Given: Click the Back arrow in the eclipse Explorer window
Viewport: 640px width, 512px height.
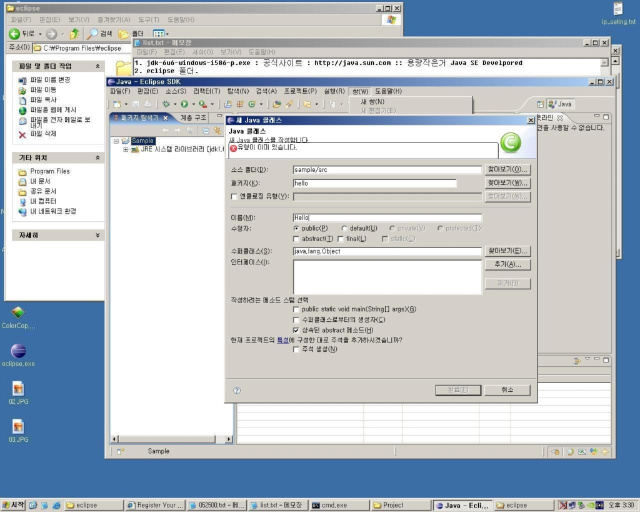Looking at the screenshot, I should pos(14,34).
